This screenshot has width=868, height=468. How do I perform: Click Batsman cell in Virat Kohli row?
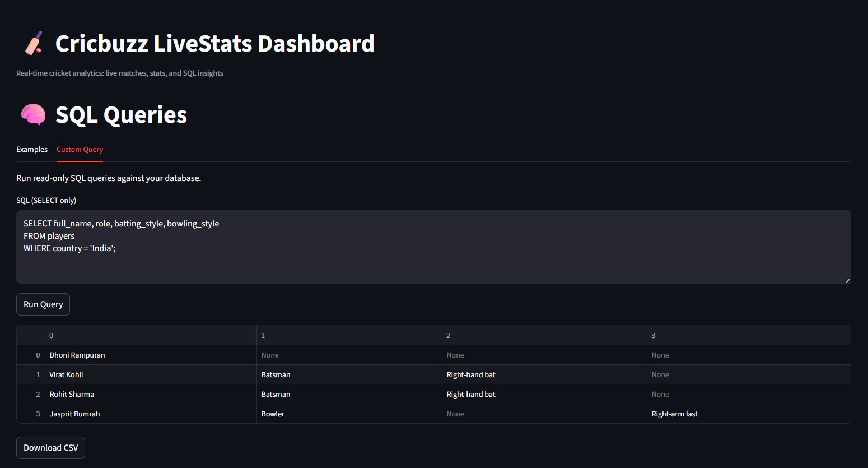coord(349,374)
